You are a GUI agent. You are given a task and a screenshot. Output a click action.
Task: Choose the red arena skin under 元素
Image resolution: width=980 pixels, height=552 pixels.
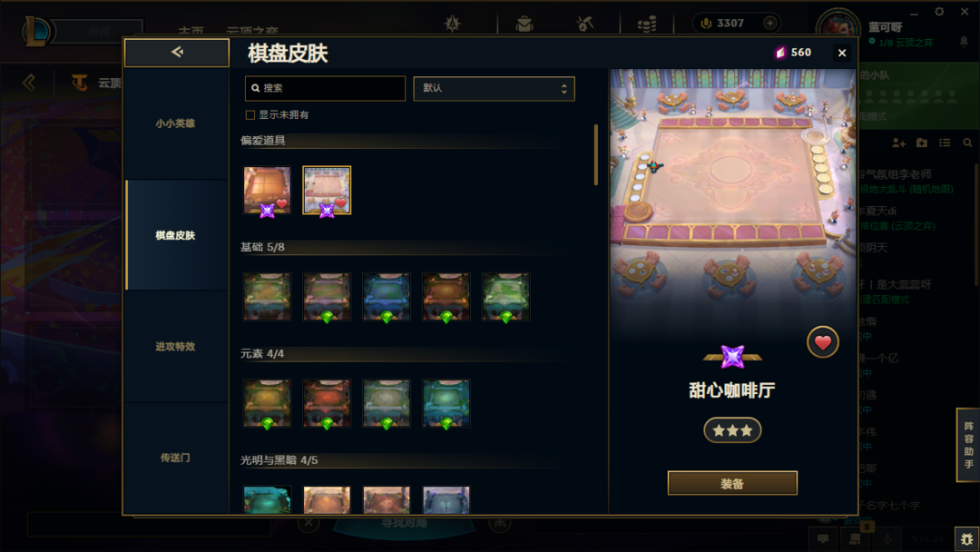327,403
